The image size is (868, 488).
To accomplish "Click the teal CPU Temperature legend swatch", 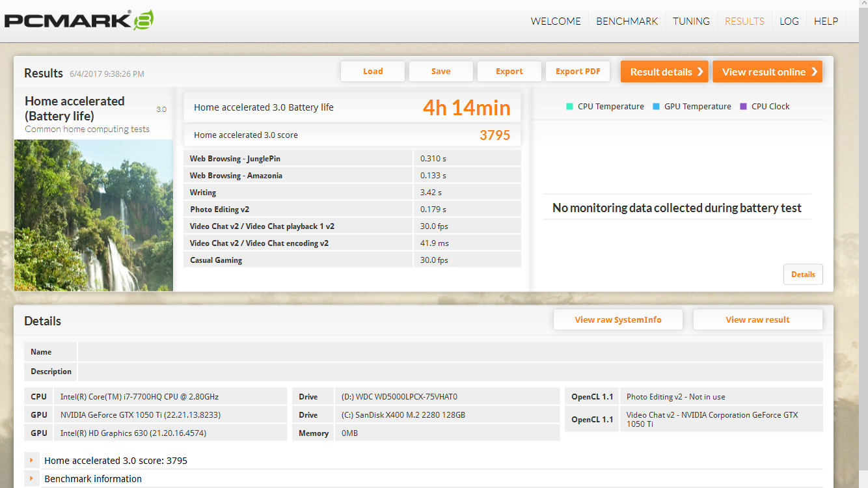I will tap(569, 107).
